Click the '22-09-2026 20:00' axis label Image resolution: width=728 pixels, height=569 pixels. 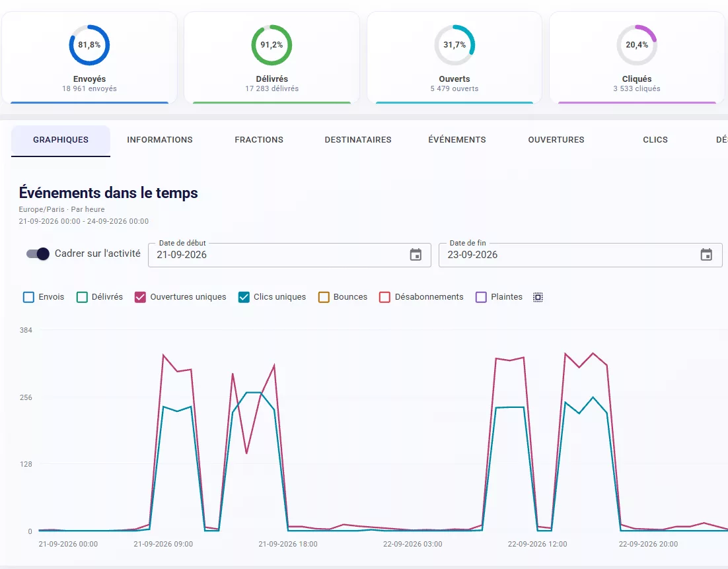(x=648, y=544)
